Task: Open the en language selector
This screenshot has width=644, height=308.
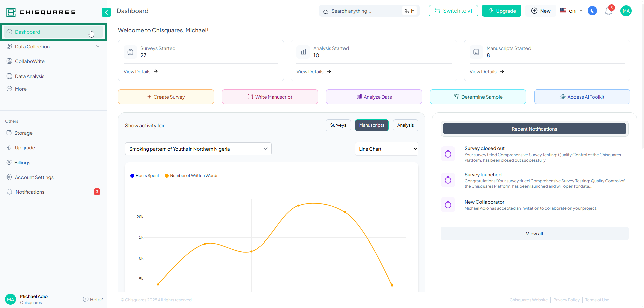Action: [571, 11]
